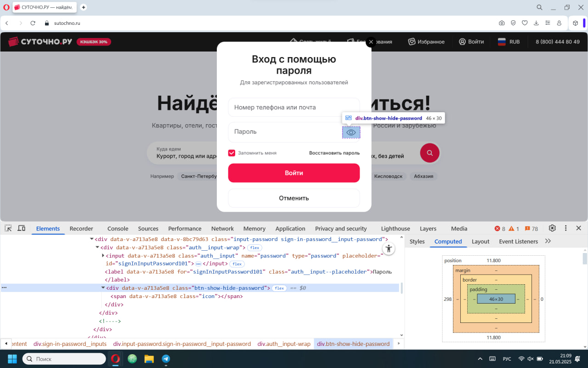Open DevTools settings gear

pos(552,228)
